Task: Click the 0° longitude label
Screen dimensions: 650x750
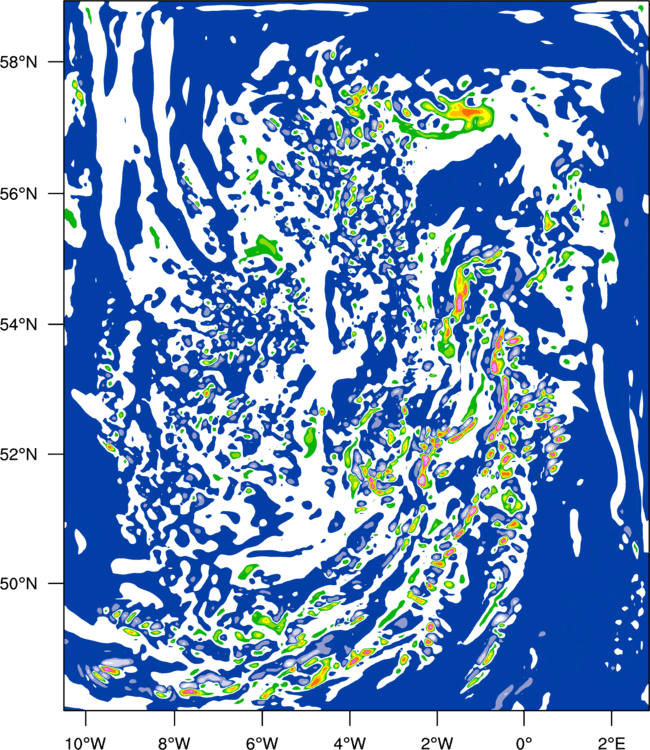Action: point(524,743)
